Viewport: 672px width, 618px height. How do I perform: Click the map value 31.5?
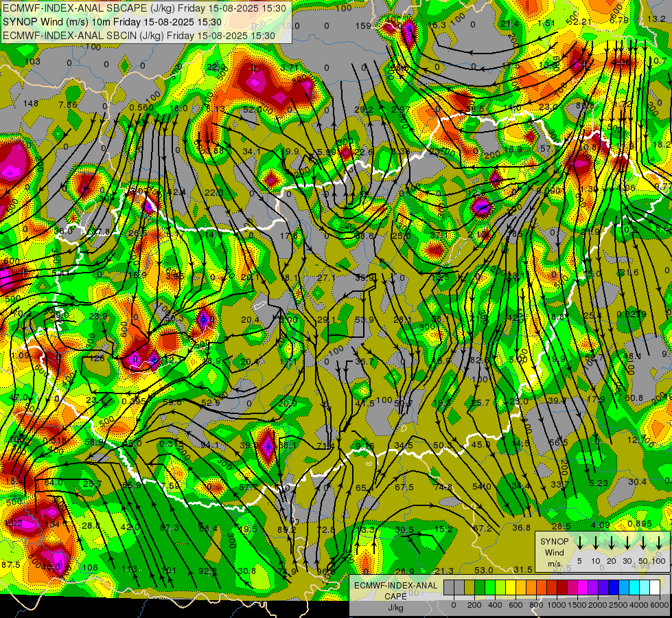(523, 569)
